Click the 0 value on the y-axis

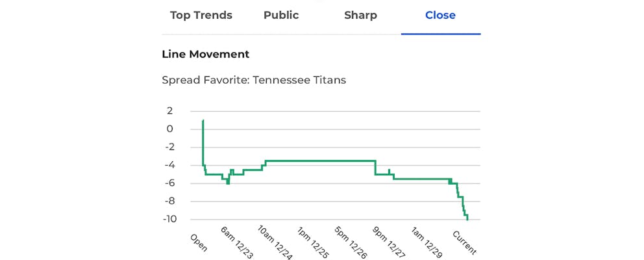[170, 129]
